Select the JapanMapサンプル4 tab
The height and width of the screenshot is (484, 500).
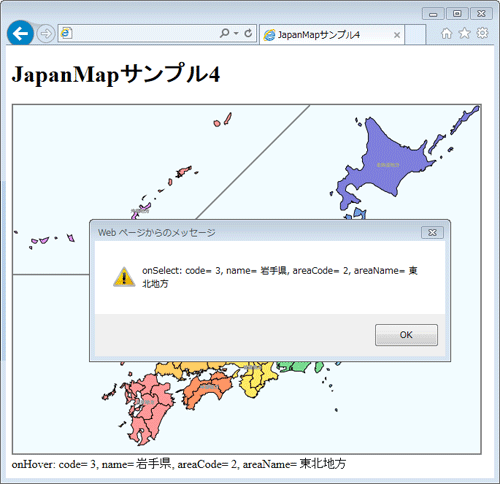coord(332,35)
